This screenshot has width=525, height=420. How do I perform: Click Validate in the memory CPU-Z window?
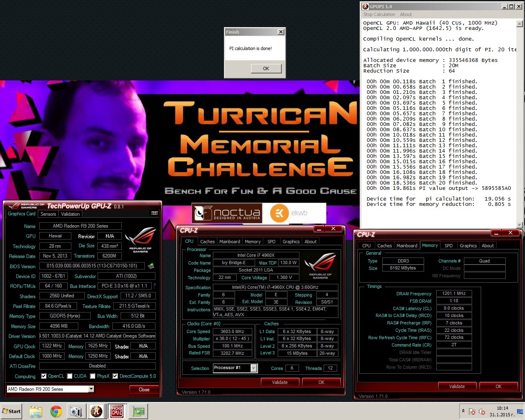tap(457, 386)
